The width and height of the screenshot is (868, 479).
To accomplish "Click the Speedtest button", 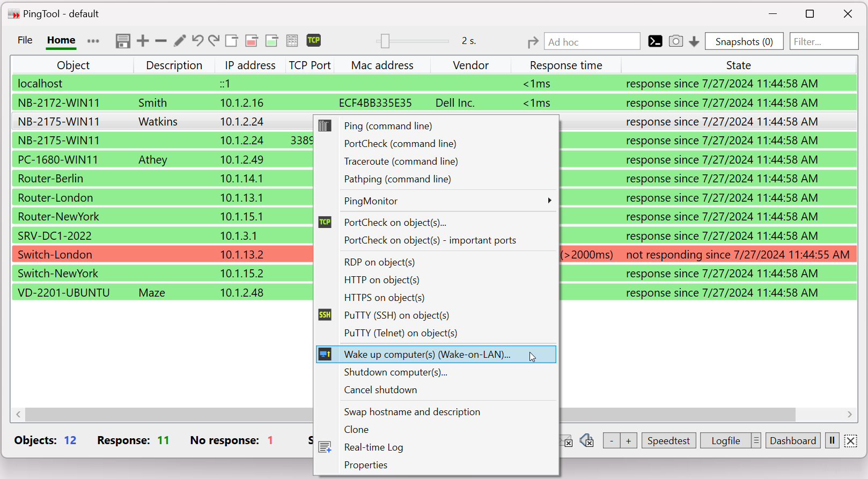I will pos(668,441).
